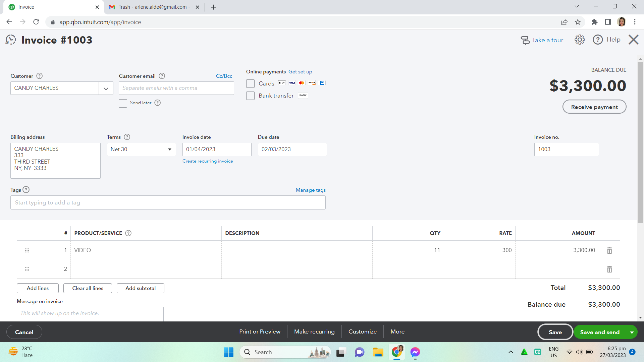Image resolution: width=644 pixels, height=362 pixels.
Task: Click the Invoice date field
Action: tap(216, 149)
